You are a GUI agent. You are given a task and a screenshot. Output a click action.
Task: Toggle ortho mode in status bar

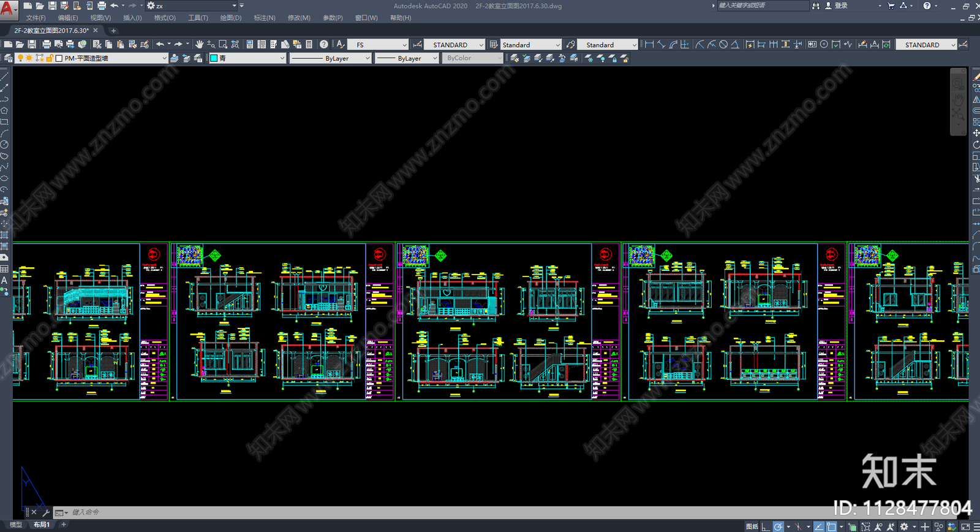[x=766, y=526]
